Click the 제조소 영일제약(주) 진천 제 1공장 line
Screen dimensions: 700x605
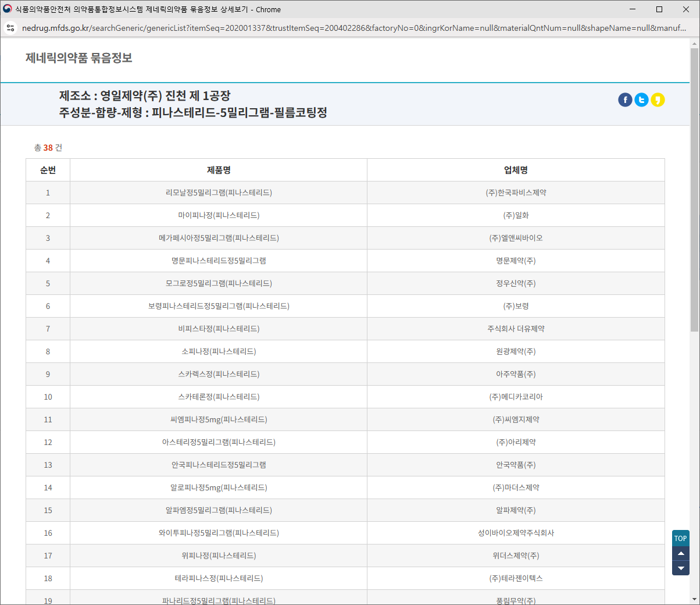(x=145, y=95)
